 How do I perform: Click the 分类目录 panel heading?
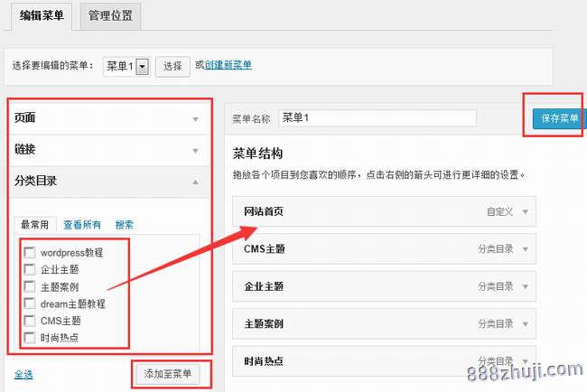[35, 181]
